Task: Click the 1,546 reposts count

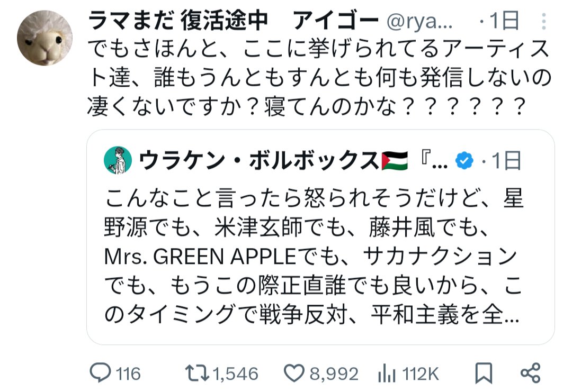Action: click(x=235, y=375)
